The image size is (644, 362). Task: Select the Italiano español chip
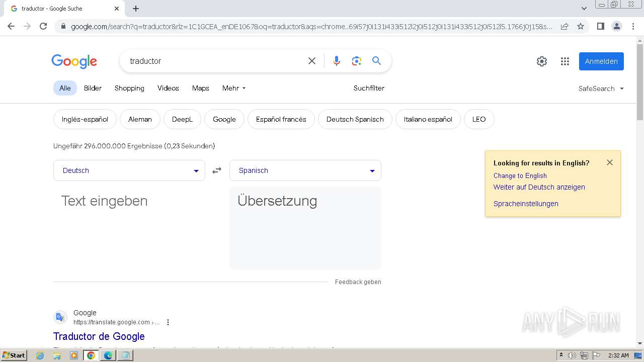coord(428,119)
